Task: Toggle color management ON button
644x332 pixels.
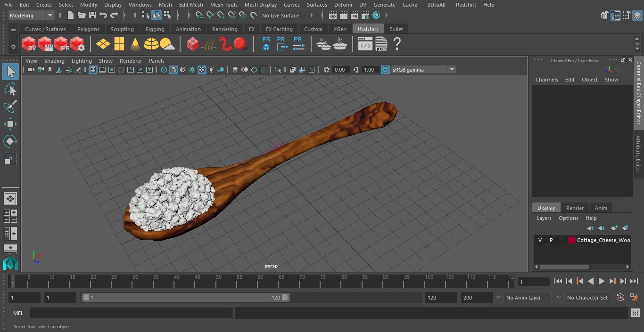Action: point(385,70)
